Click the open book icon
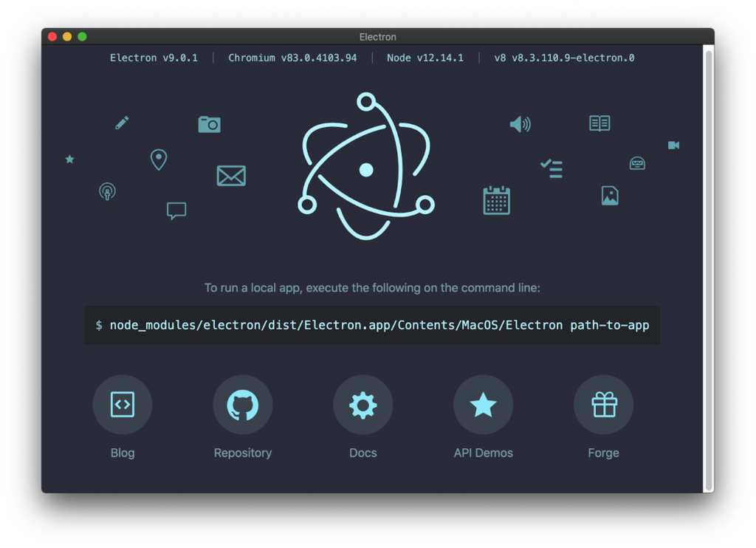The image size is (756, 548). point(599,123)
